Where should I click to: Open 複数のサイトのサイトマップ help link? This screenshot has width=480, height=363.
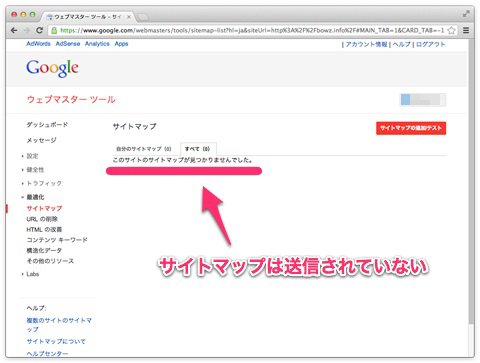59,325
